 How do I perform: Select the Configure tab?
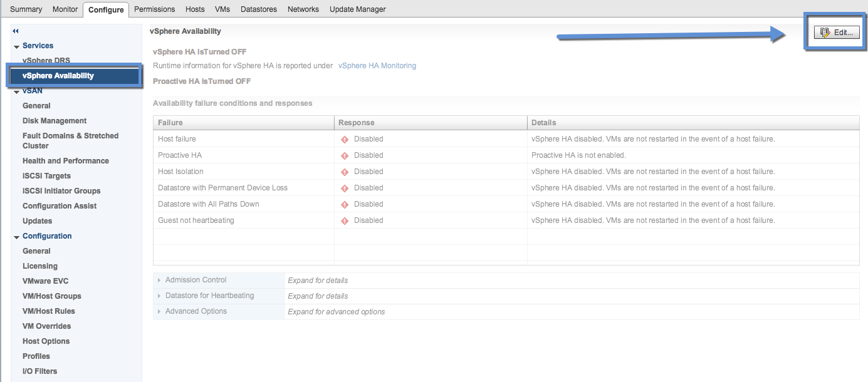(106, 9)
